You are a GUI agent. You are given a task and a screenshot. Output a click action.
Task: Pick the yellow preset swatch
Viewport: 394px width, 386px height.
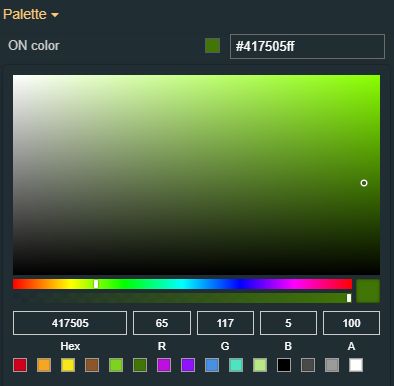[68, 365]
